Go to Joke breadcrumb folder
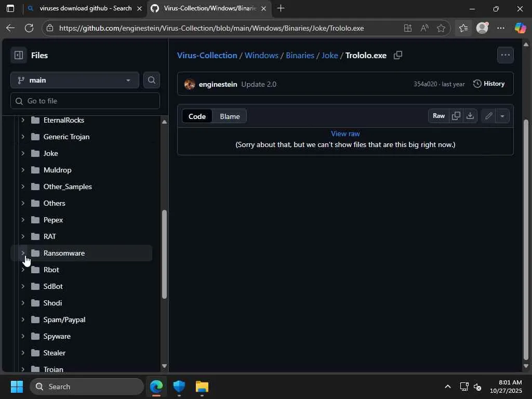This screenshot has height=399, width=532. [329, 55]
